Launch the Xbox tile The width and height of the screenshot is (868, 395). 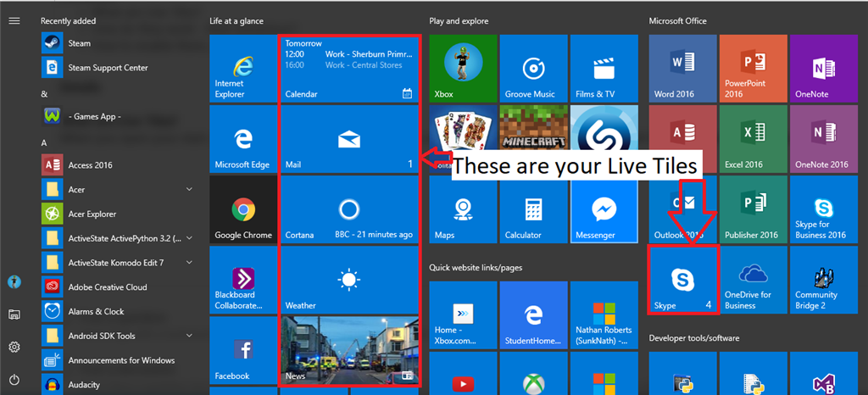tap(463, 69)
